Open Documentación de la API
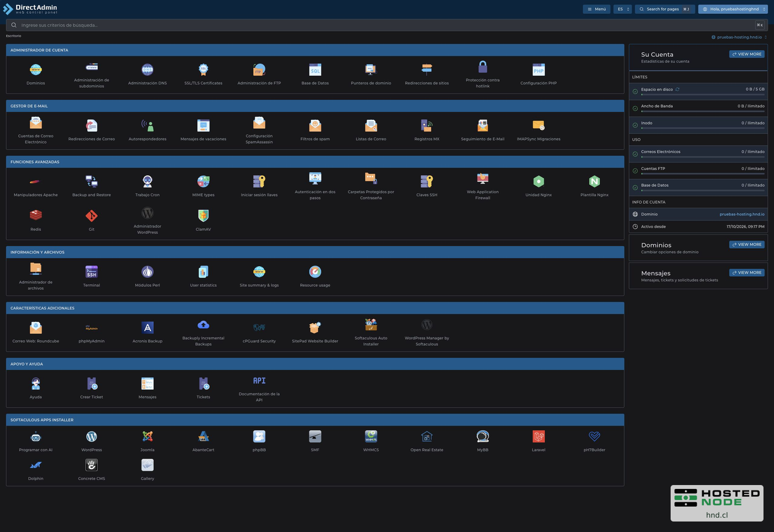774x532 pixels. (259, 381)
